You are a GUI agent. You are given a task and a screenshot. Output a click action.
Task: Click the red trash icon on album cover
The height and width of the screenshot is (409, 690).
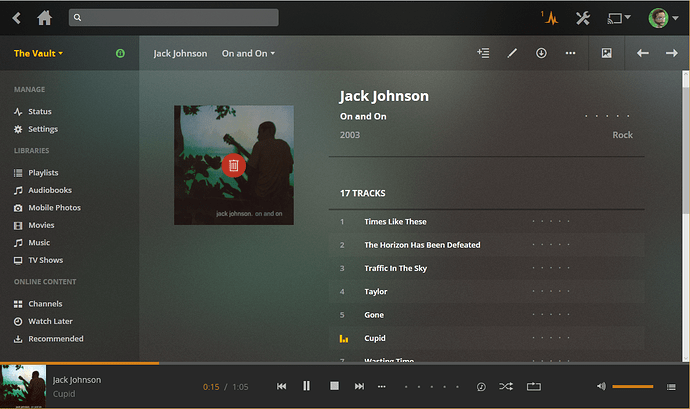click(x=234, y=165)
